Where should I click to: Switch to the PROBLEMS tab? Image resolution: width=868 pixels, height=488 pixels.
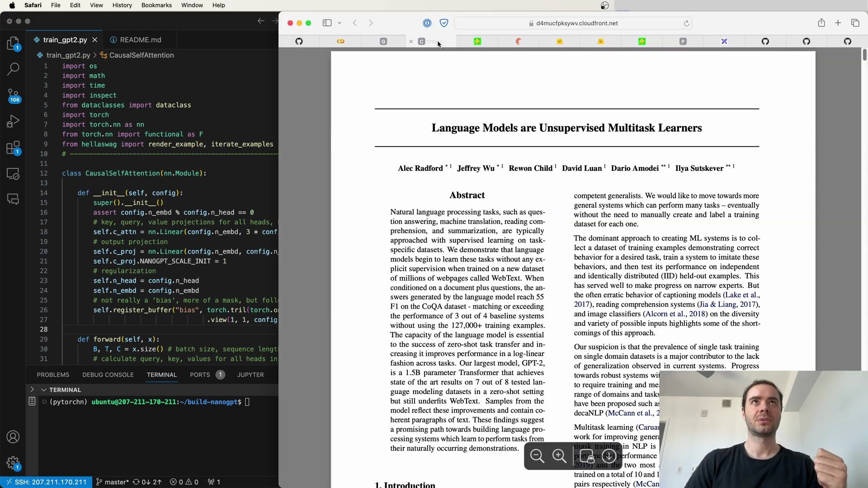tap(53, 374)
